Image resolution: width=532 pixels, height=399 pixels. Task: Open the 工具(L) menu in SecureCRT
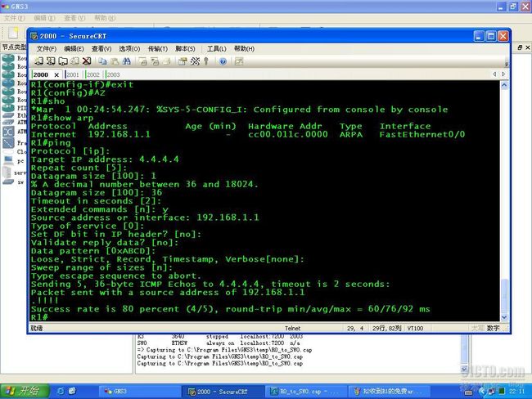tap(216, 49)
